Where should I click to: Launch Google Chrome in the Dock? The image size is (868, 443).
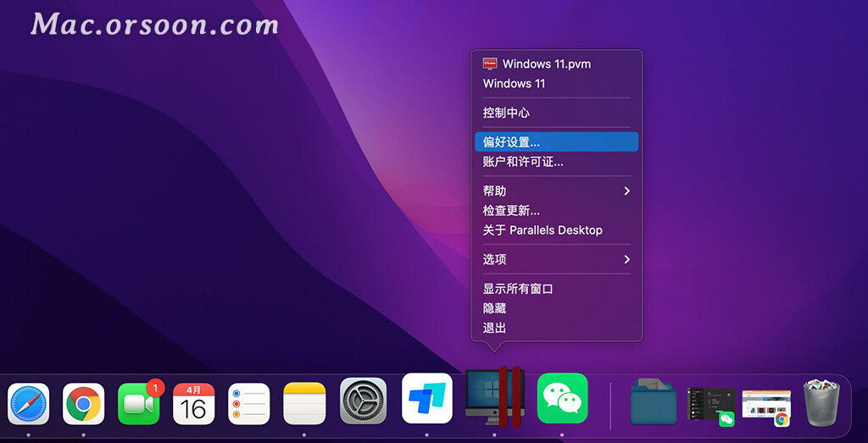point(84,404)
